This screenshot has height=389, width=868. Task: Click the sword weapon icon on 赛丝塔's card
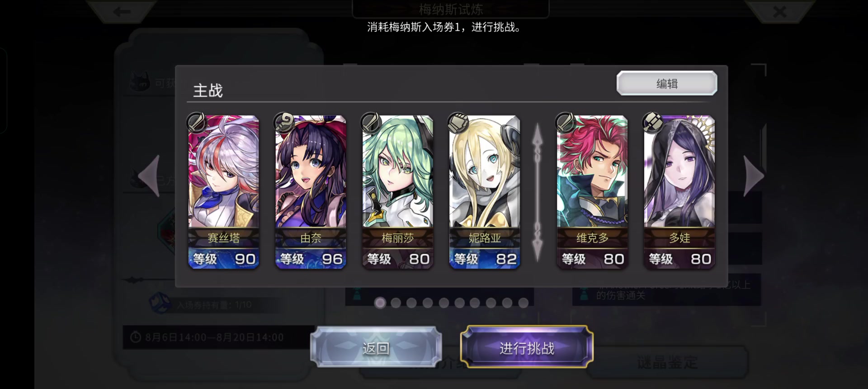coord(196,122)
